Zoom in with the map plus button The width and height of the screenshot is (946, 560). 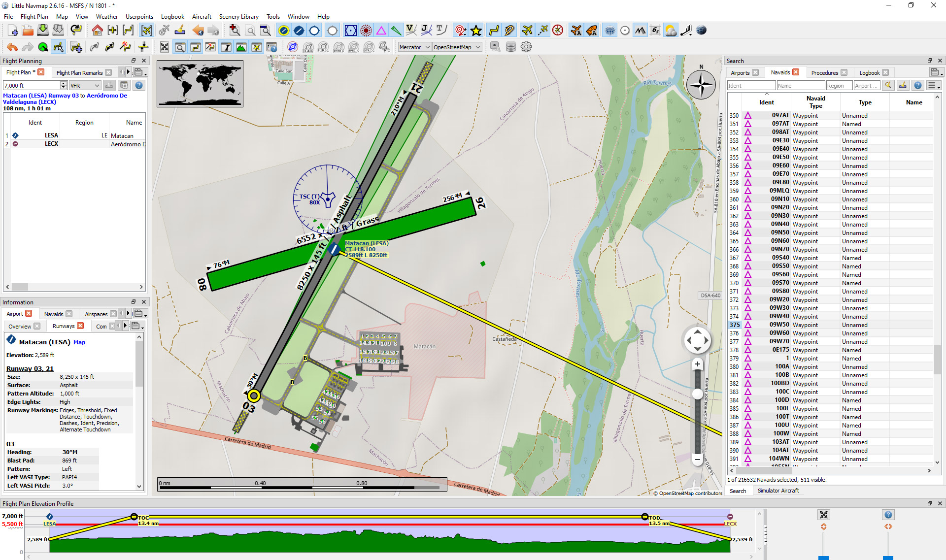(x=697, y=364)
